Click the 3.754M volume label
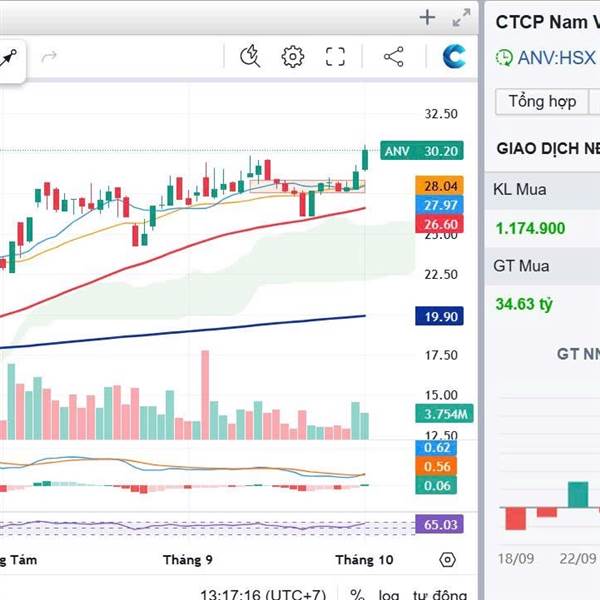This screenshot has height=600, width=600. click(x=440, y=414)
